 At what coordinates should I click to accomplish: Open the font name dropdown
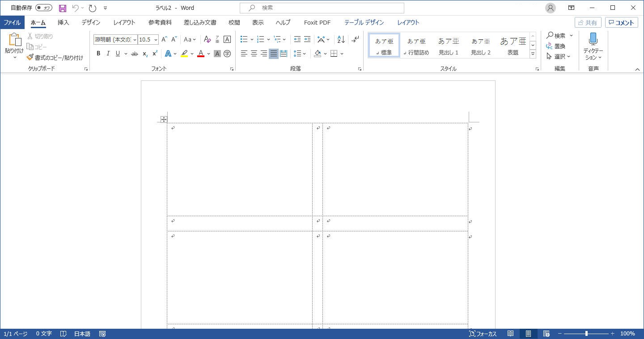pos(135,40)
